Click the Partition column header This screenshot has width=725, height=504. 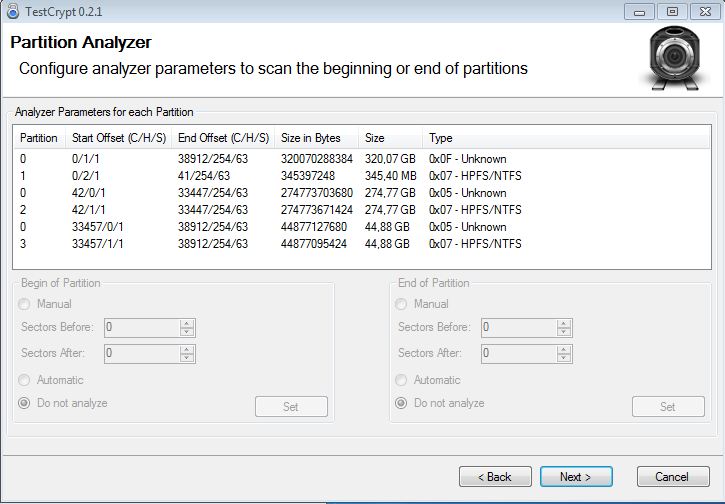39,138
